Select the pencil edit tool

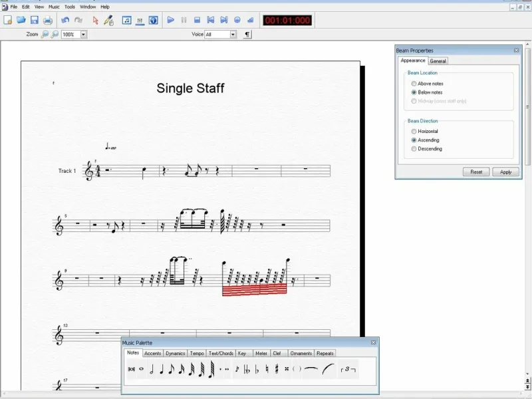coord(109,21)
